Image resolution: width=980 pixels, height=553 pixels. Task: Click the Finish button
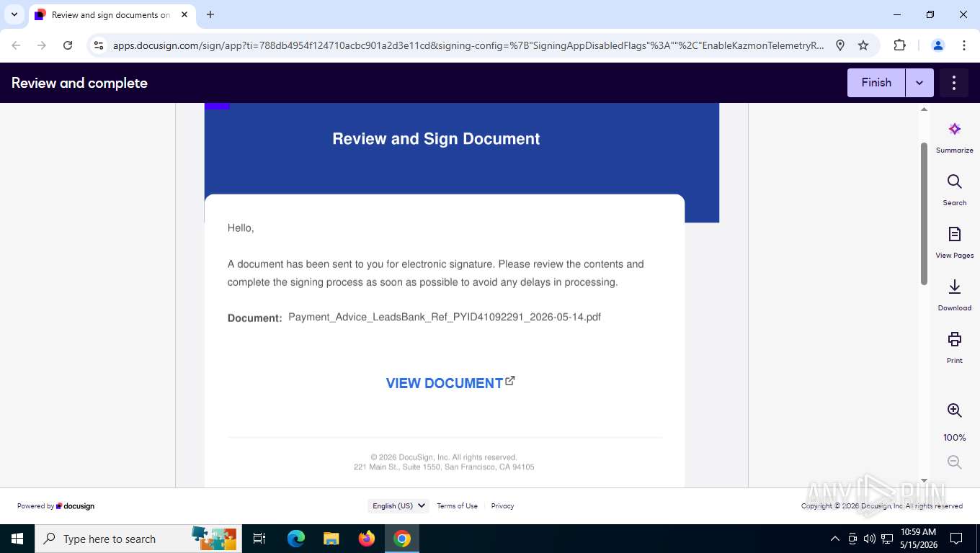coord(876,83)
